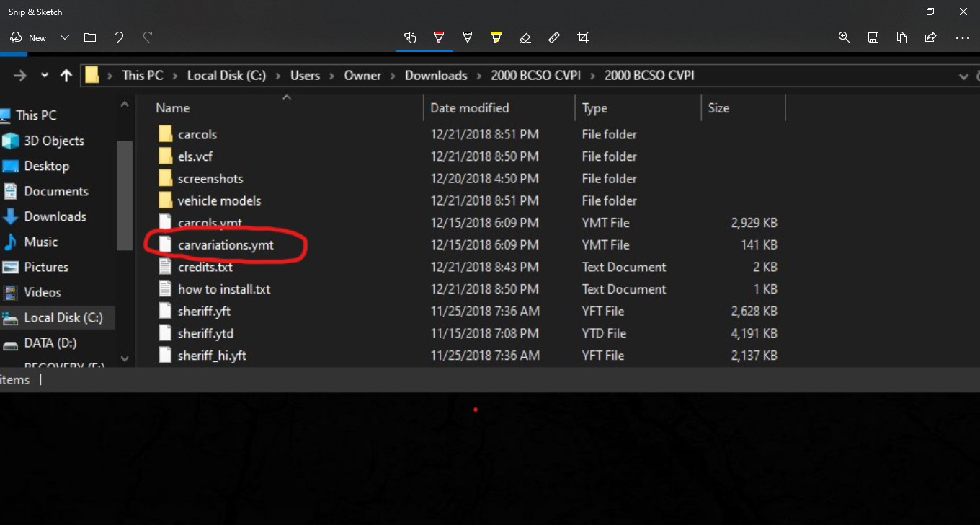Click Local Disk (C:) in the breadcrumb
Screen dimensions: 980x525
tap(226, 75)
